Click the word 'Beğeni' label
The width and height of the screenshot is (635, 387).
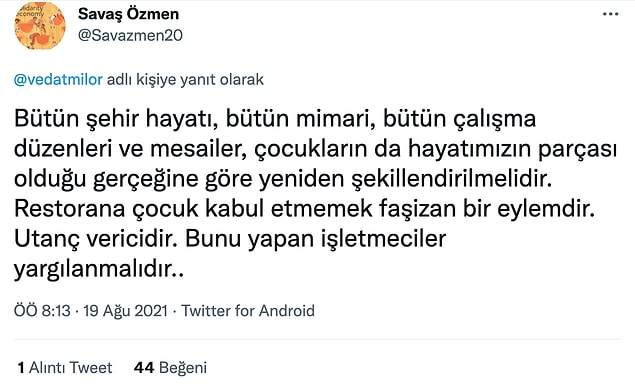pos(183,368)
